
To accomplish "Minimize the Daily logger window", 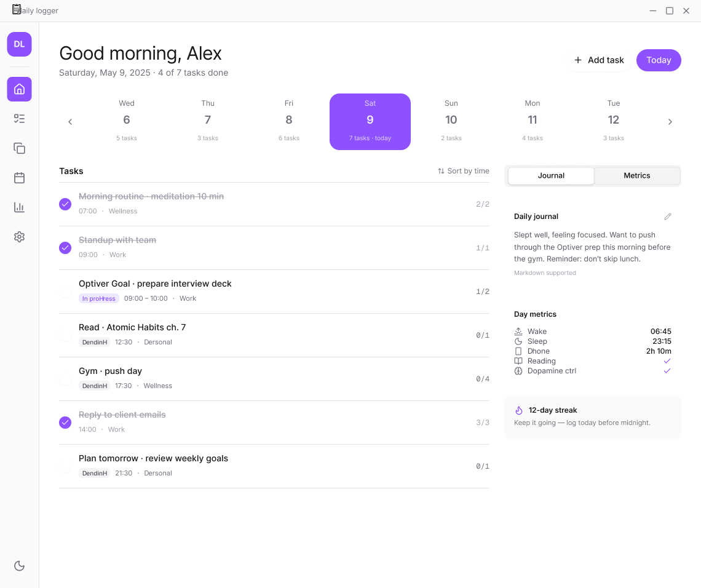I will (652, 10).
